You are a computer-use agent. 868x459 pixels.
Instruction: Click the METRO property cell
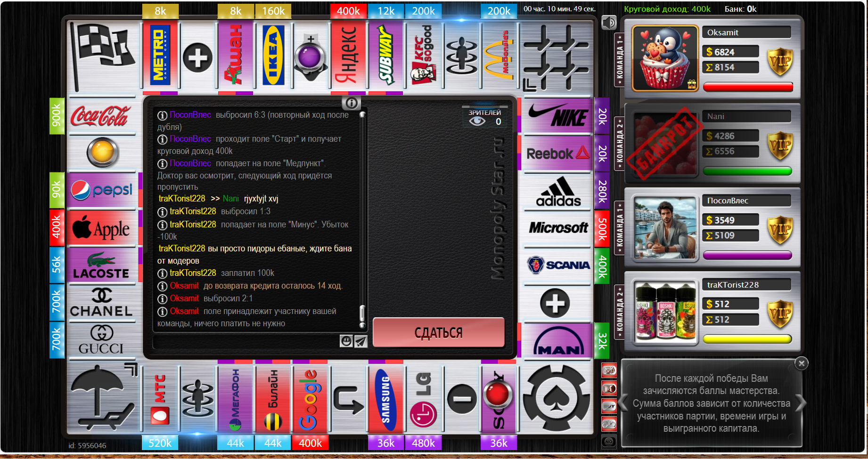click(x=160, y=56)
